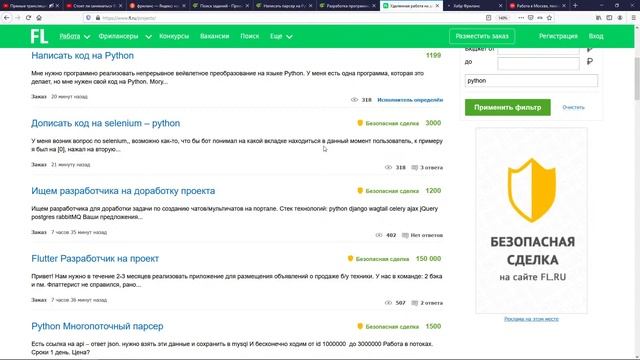Expand the Работа dropdown arrow
Screen dimensions: 640x360
coord(87,37)
